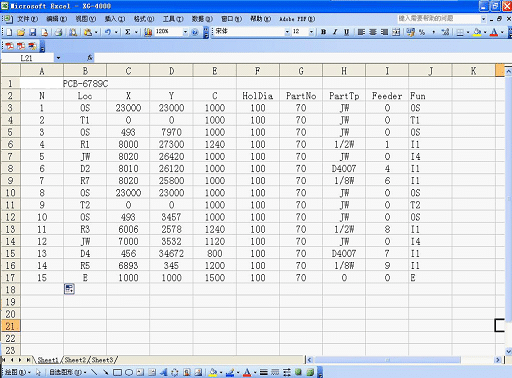
Task: Toggle Italic formatting
Action: (x=335, y=32)
